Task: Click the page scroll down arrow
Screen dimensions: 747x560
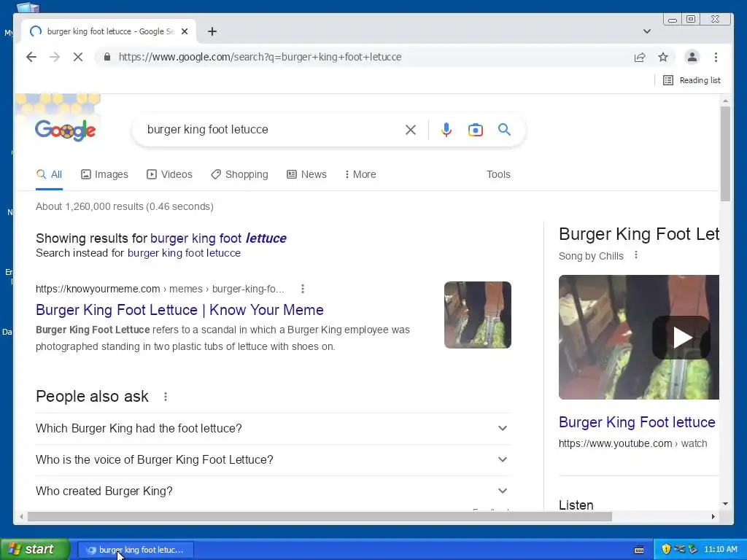Action: pos(725,504)
